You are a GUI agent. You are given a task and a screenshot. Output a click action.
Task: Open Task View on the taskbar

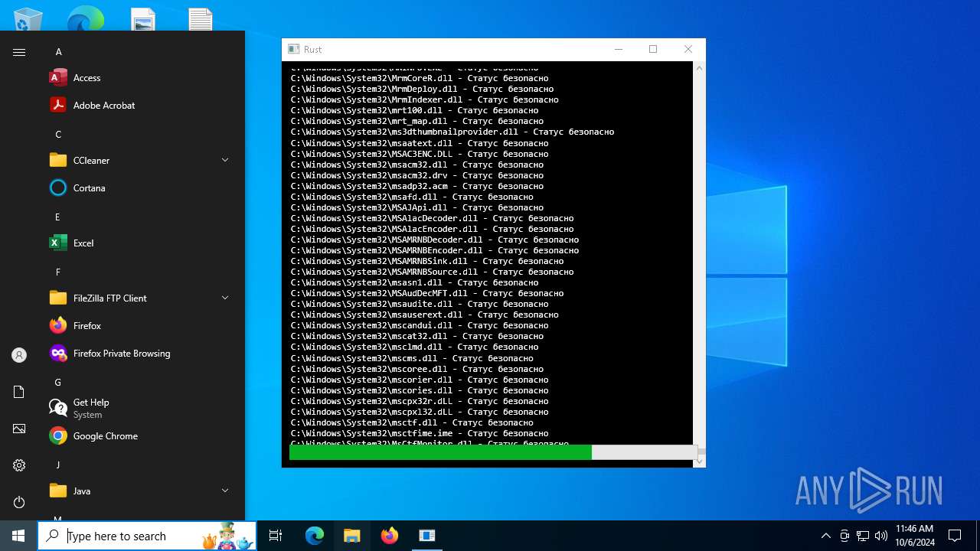[x=276, y=536]
